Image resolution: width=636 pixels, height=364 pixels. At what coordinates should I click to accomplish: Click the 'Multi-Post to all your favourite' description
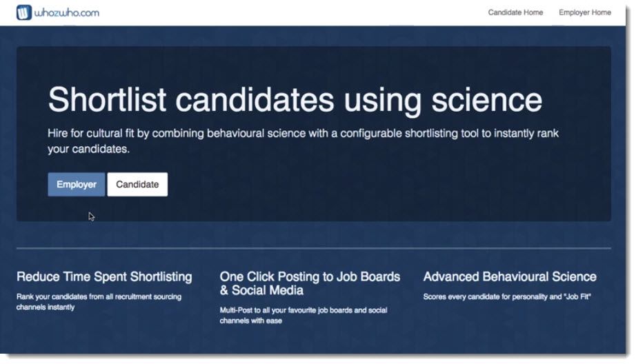click(x=304, y=315)
